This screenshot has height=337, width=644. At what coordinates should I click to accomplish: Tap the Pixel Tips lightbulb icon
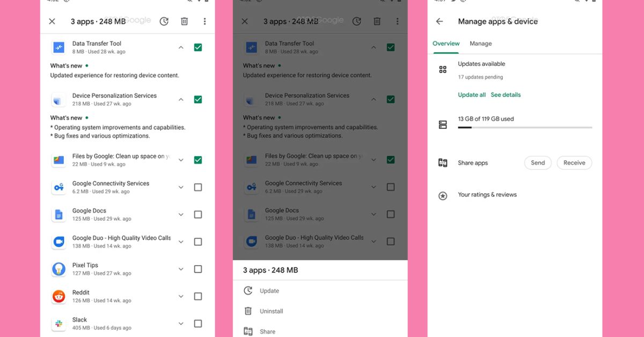pos(58,269)
